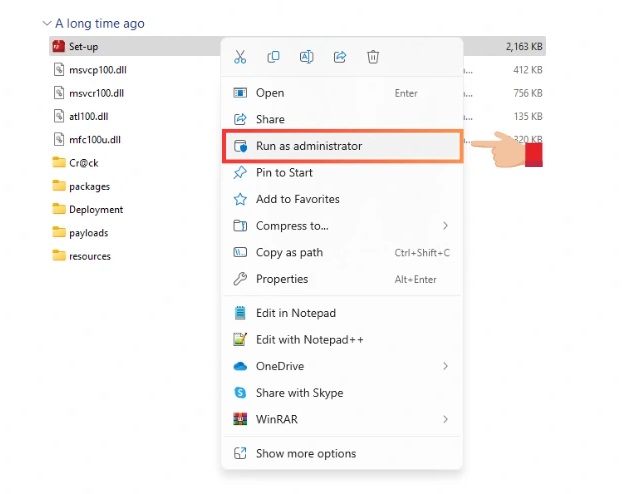
Task: Select the packages folder
Action: (x=89, y=186)
